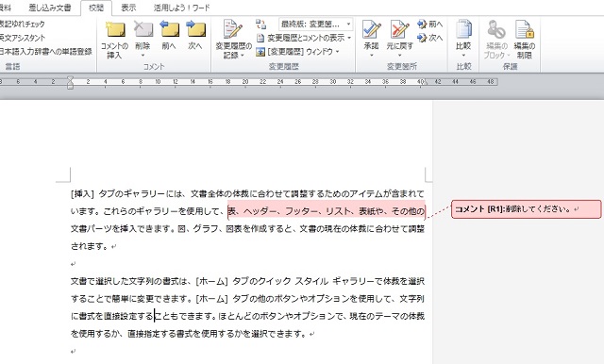Switch to the 表示 tab

pos(128,8)
